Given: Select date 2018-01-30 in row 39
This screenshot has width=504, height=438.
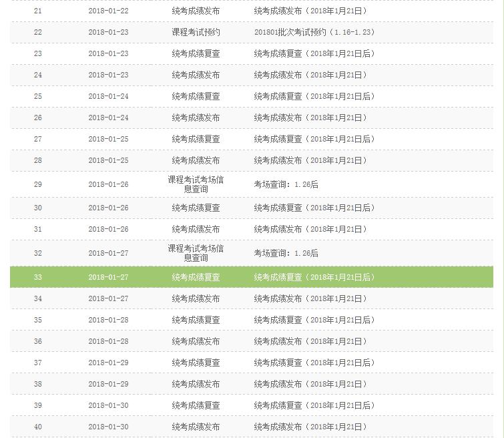Looking at the screenshot, I should (x=108, y=405).
